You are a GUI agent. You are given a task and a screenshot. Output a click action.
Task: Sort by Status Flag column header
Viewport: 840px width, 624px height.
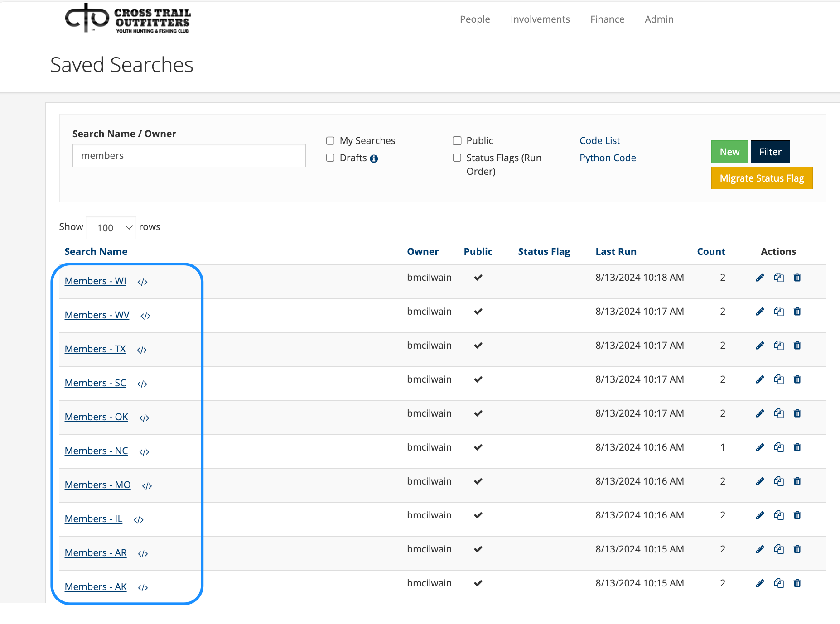(x=544, y=252)
